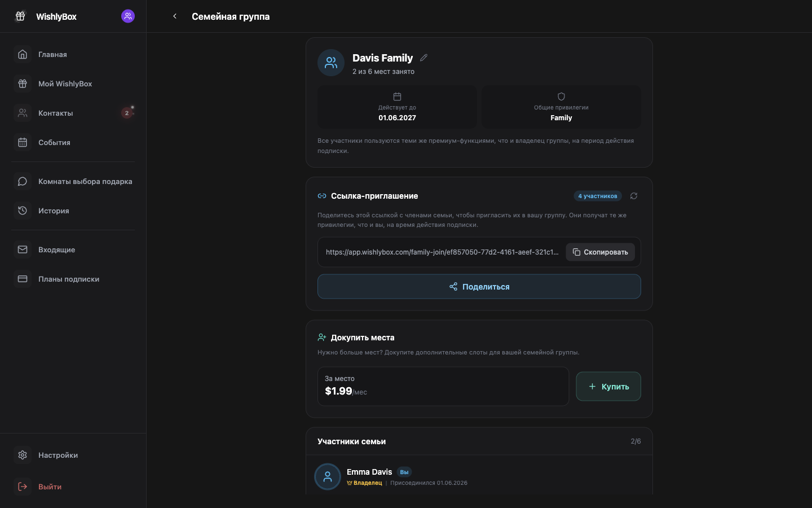The image size is (812, 508).
Task: Click the calendar icon above Действует до
Action: point(397,97)
